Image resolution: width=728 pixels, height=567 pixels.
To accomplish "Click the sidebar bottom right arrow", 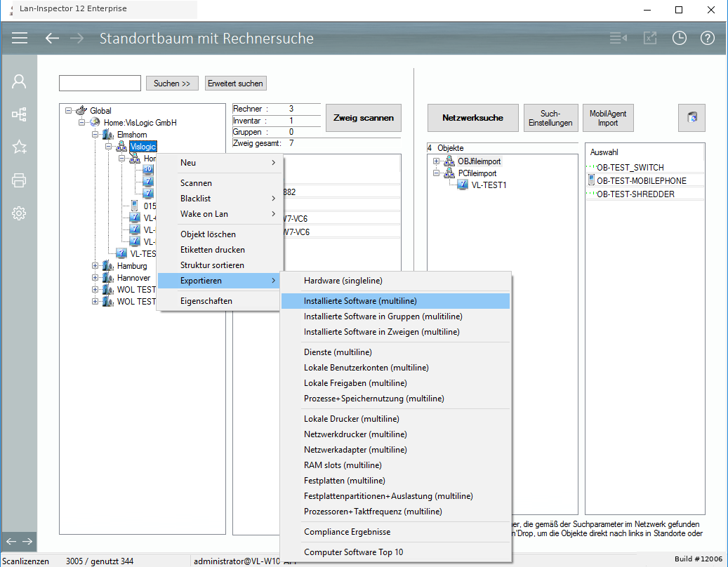I will click(27, 542).
